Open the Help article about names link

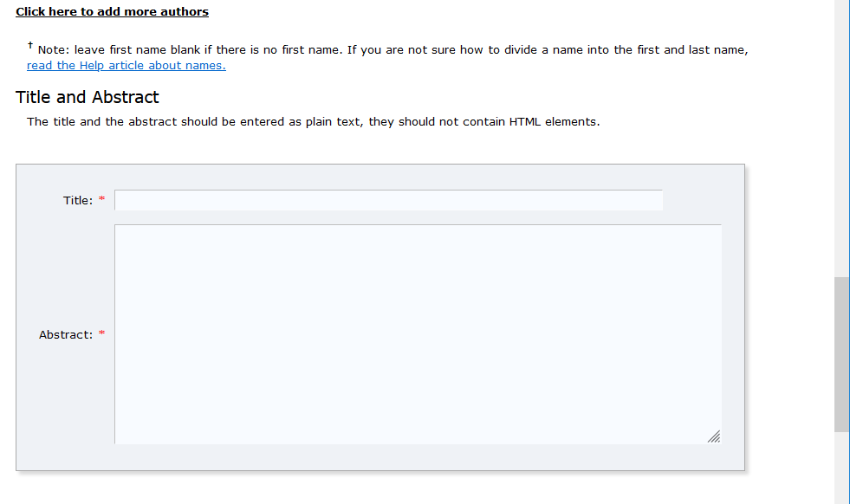click(x=126, y=66)
